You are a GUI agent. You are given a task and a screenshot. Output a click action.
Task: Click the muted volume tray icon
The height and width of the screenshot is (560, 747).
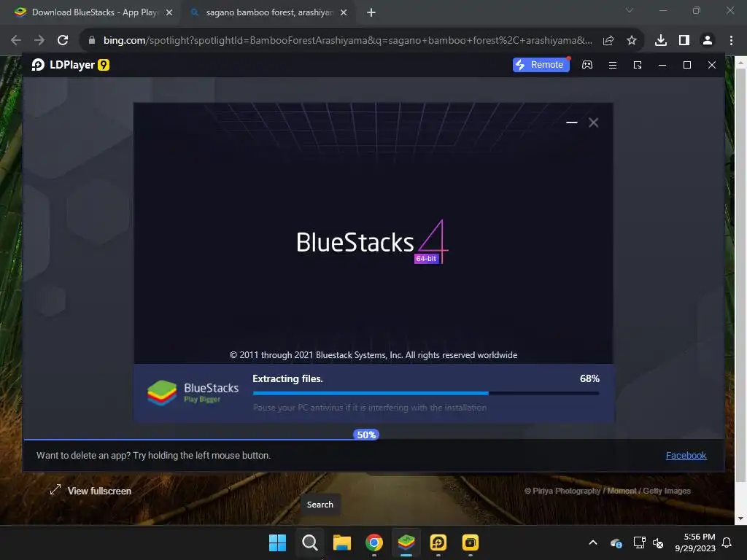658,542
